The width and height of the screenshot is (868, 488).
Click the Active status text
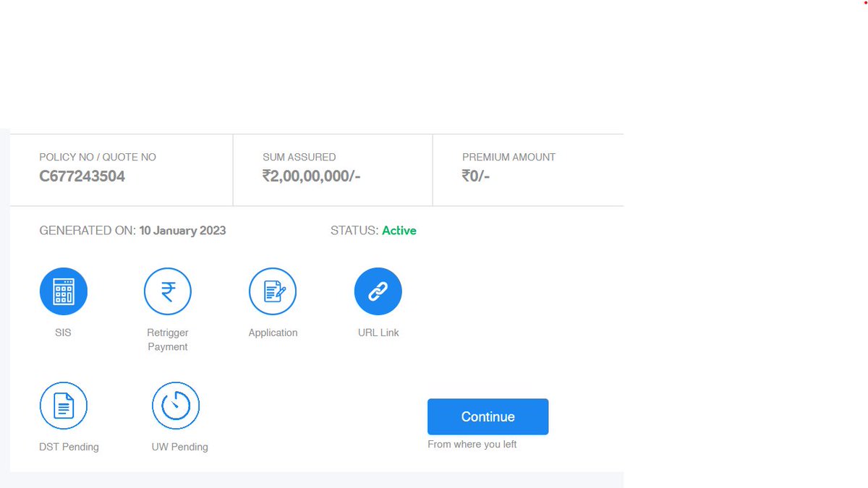(399, 231)
